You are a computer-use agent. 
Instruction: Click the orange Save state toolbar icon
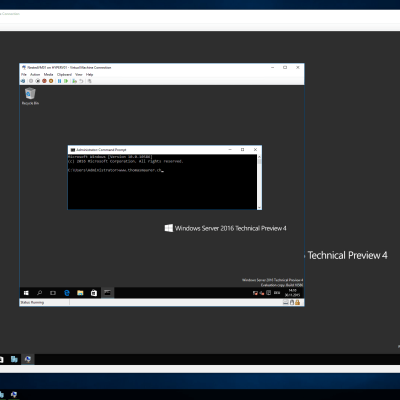click(x=51, y=81)
